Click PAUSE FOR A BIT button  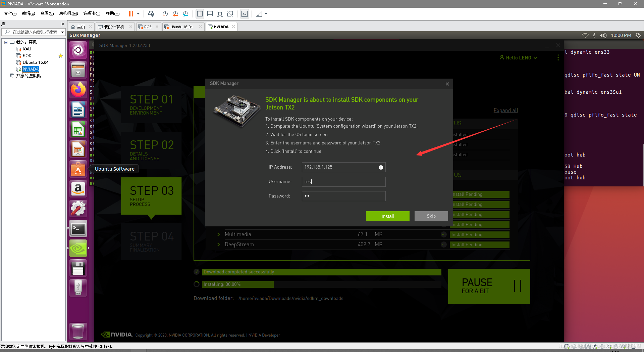[489, 286]
